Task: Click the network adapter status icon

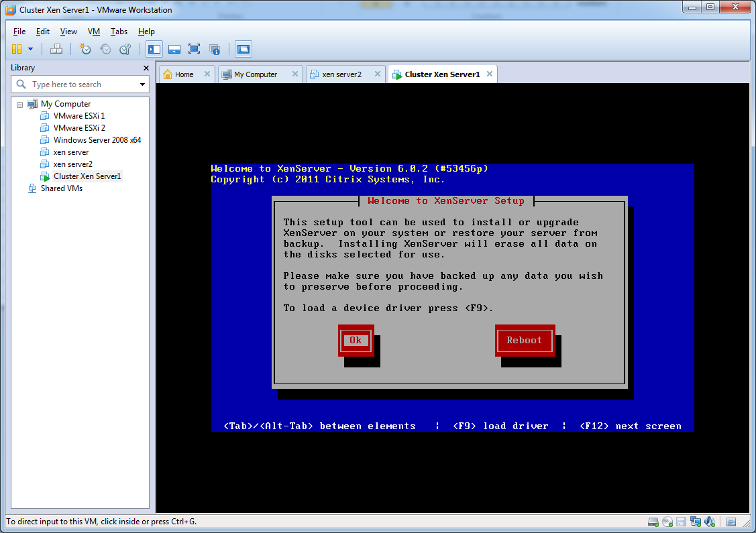Action: coord(695,522)
